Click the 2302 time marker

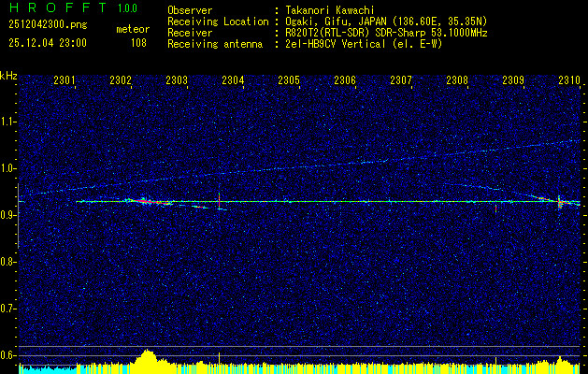[x=121, y=80]
